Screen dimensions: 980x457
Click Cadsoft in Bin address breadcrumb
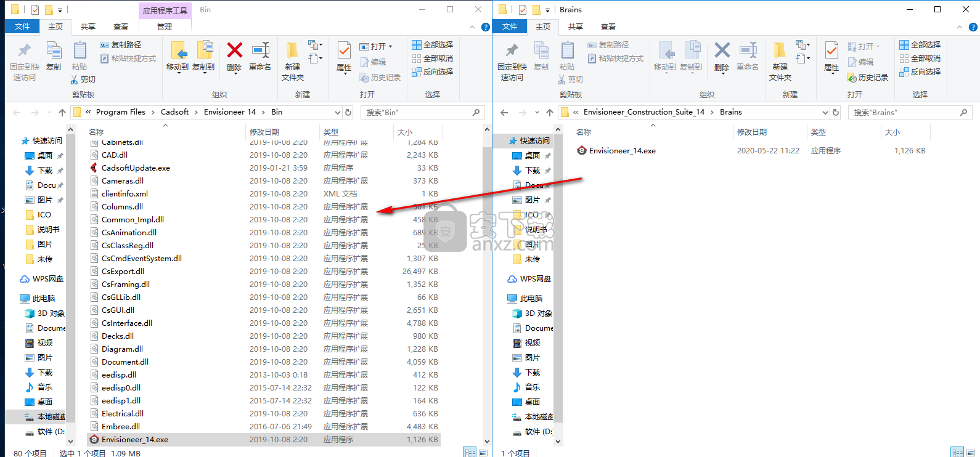175,112
